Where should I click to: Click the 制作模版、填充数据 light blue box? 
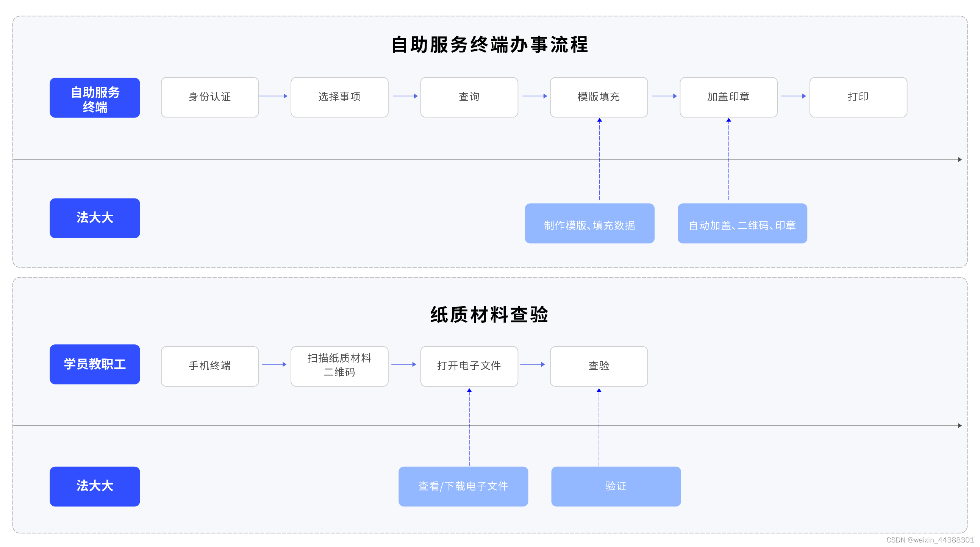[x=590, y=223]
